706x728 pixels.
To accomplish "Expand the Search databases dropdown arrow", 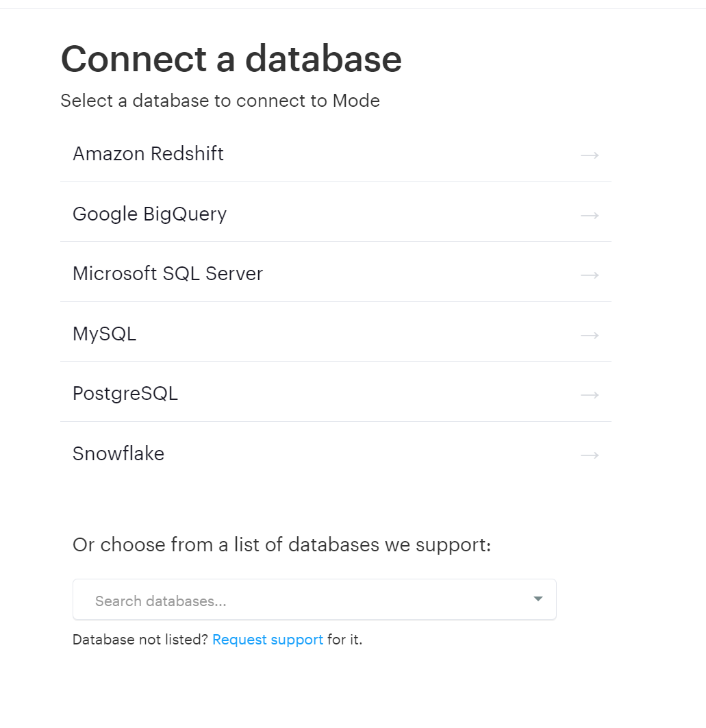I will click(x=538, y=599).
